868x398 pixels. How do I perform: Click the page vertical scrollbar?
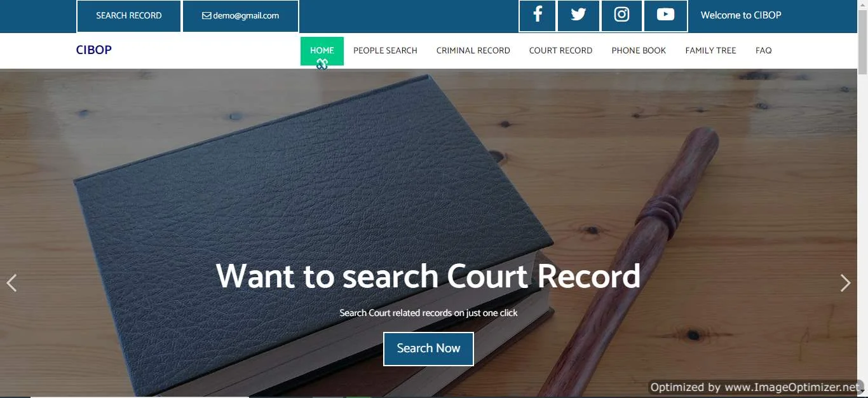tap(862, 199)
